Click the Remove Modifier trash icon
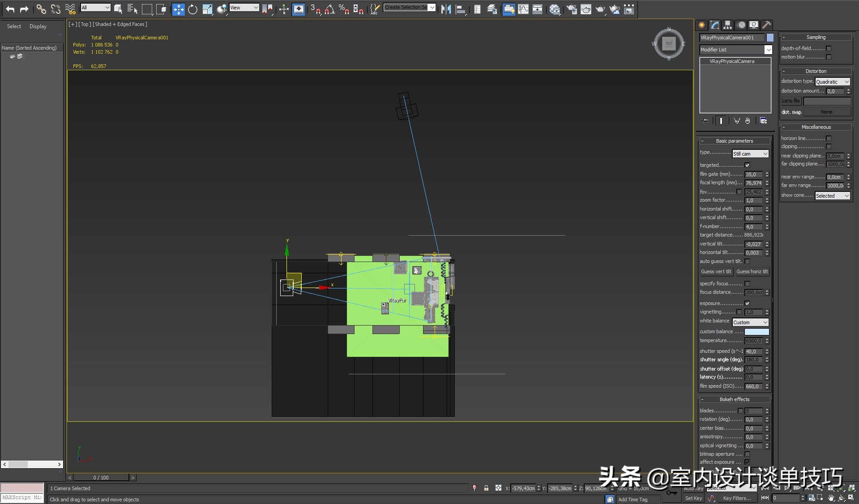Viewport: 859px width, 504px height. pos(747,121)
